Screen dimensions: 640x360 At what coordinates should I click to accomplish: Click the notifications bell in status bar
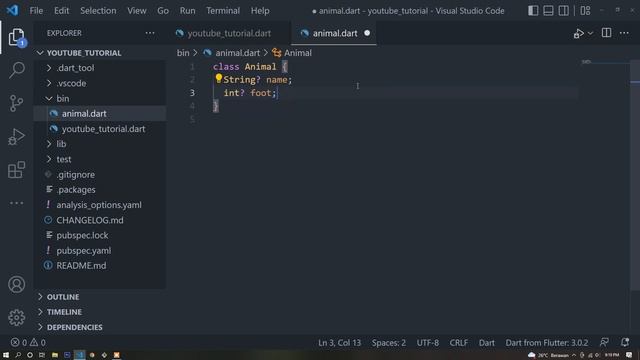pyautogui.click(x=624, y=342)
